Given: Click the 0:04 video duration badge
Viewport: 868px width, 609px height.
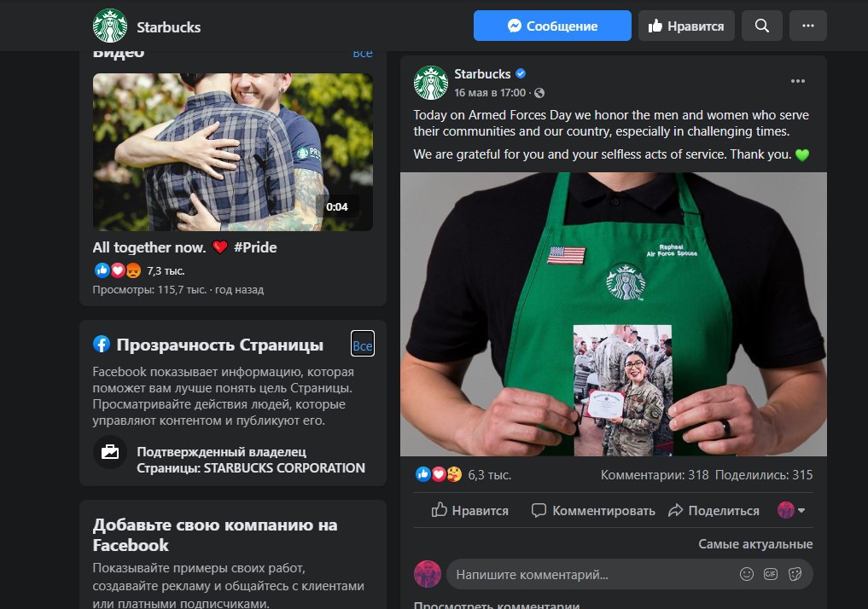Looking at the screenshot, I should tap(337, 207).
